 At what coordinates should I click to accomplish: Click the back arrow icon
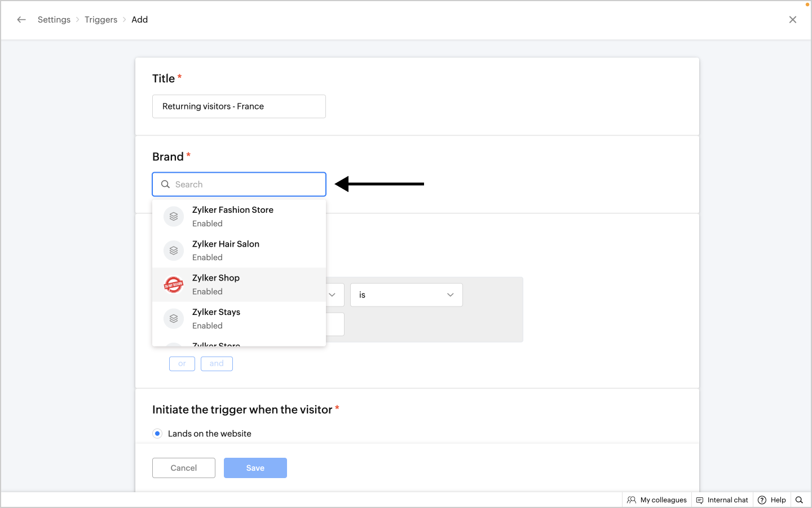pos(21,20)
